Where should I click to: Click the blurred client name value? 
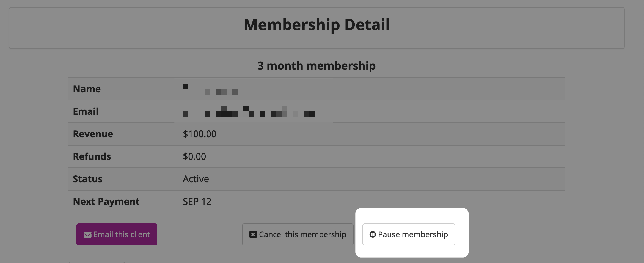[x=210, y=89]
